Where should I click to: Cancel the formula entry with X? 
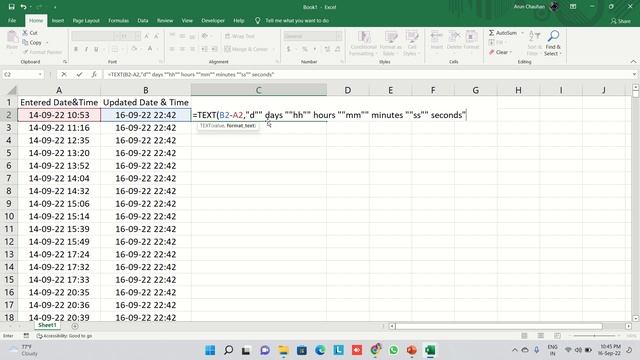point(64,74)
